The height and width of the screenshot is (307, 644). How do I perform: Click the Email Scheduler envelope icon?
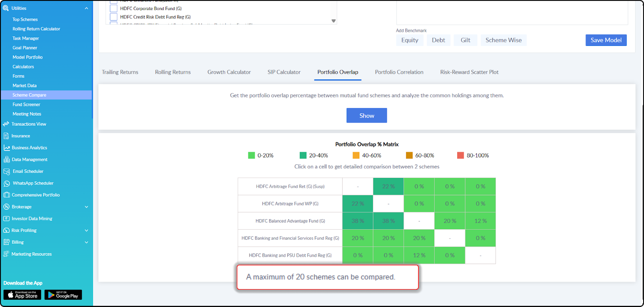(x=7, y=172)
